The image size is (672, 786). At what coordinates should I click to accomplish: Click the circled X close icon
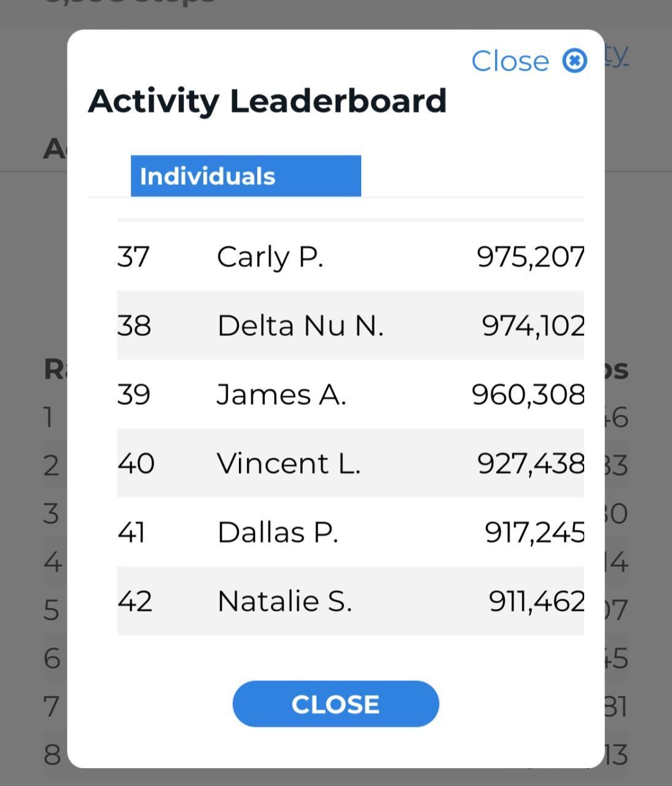tap(575, 61)
